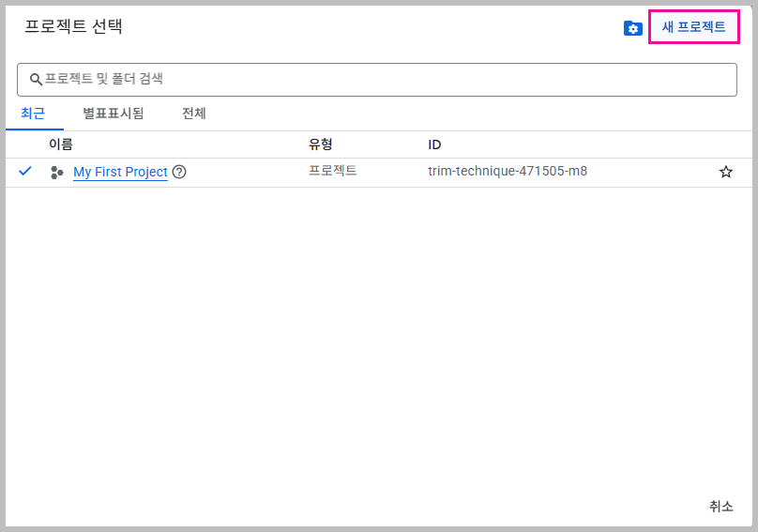This screenshot has width=758, height=532.
Task: Star the My First Project row
Action: click(x=725, y=172)
